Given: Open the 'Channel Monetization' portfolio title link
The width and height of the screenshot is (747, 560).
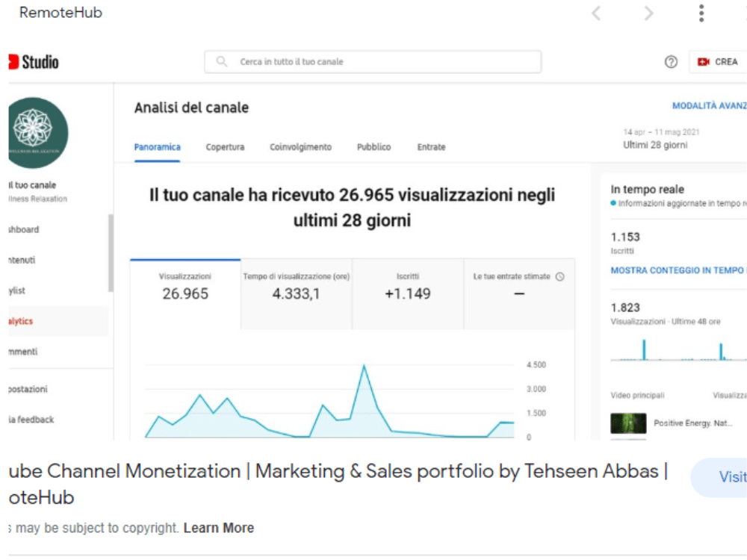Looking at the screenshot, I should point(338,484).
